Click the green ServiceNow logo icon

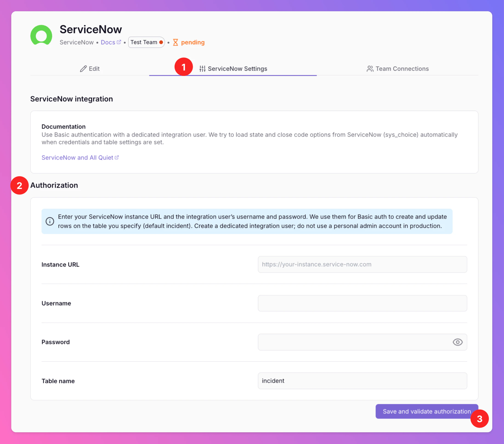click(41, 36)
